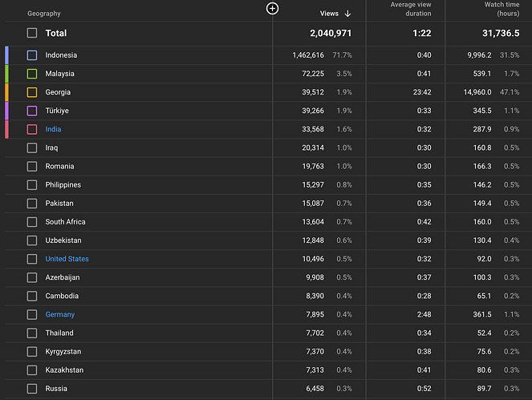This screenshot has height=400, width=532.
Task: Select the Philippines row checkbox
Action: coord(32,184)
